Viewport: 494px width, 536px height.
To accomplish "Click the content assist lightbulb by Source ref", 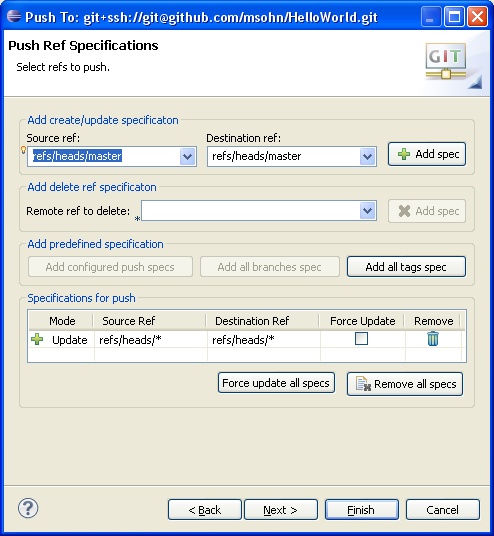I will click(x=24, y=150).
